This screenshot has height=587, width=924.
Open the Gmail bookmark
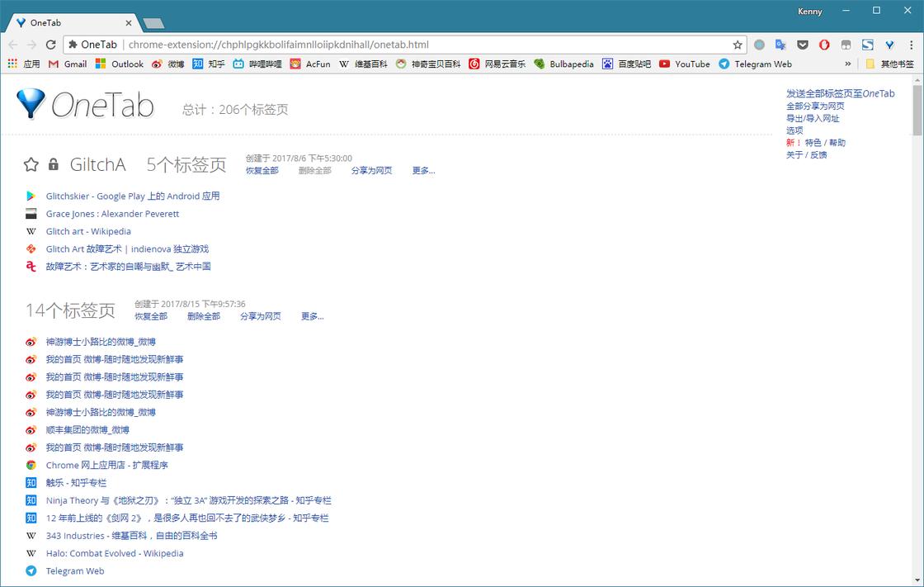[67, 64]
